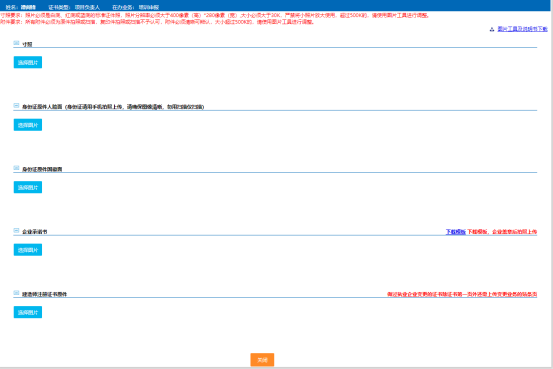This screenshot has height=369, width=553.
Task: Click the 寸照 section title
Action: pyautogui.click(x=27, y=44)
